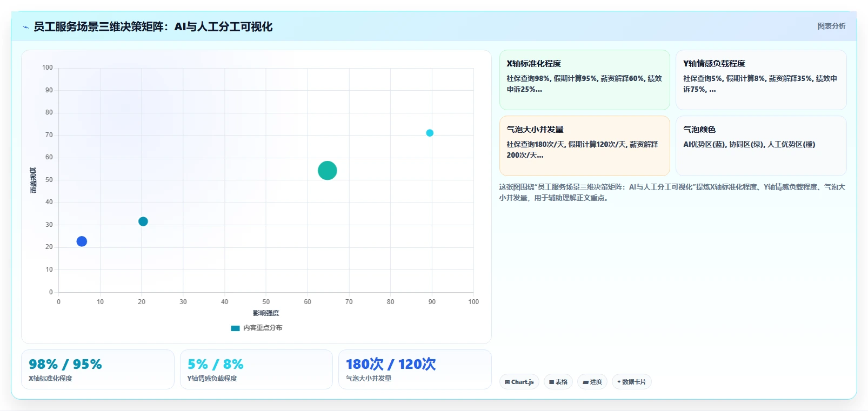This screenshot has height=411, width=868.
Task: Click the 进度 tag
Action: tap(592, 382)
